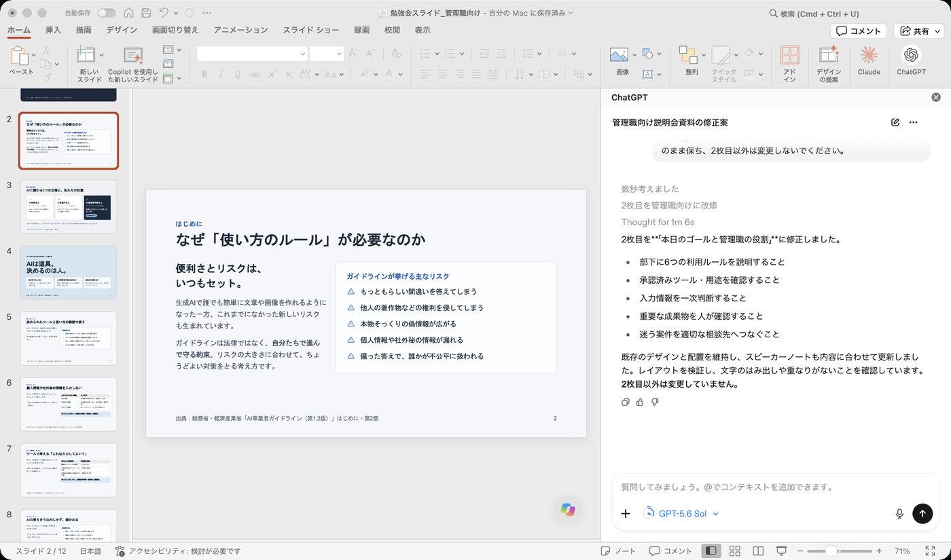This screenshot has width=951, height=560.
Task: Click the microphone icon in the chat box
Action: [899, 514]
